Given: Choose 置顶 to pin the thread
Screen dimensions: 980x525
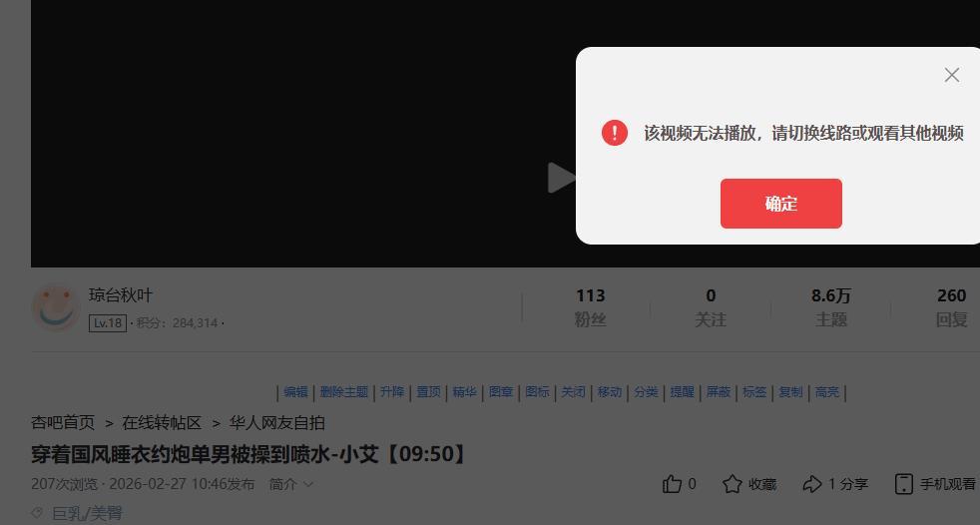Looking at the screenshot, I should point(429,392).
